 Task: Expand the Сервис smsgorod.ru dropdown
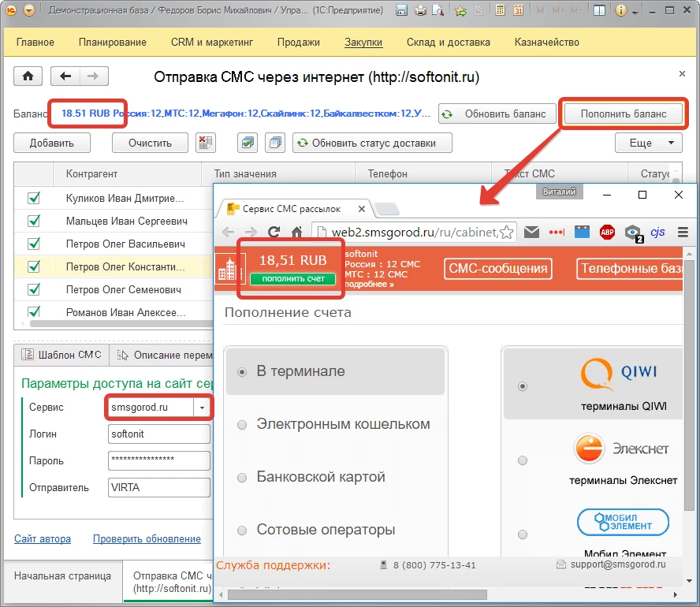pyautogui.click(x=203, y=408)
